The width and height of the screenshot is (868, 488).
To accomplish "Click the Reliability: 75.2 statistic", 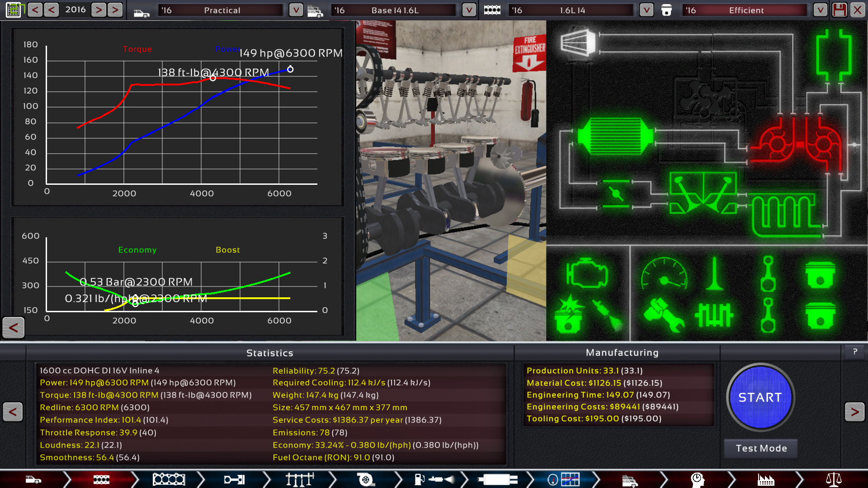I will point(316,371).
